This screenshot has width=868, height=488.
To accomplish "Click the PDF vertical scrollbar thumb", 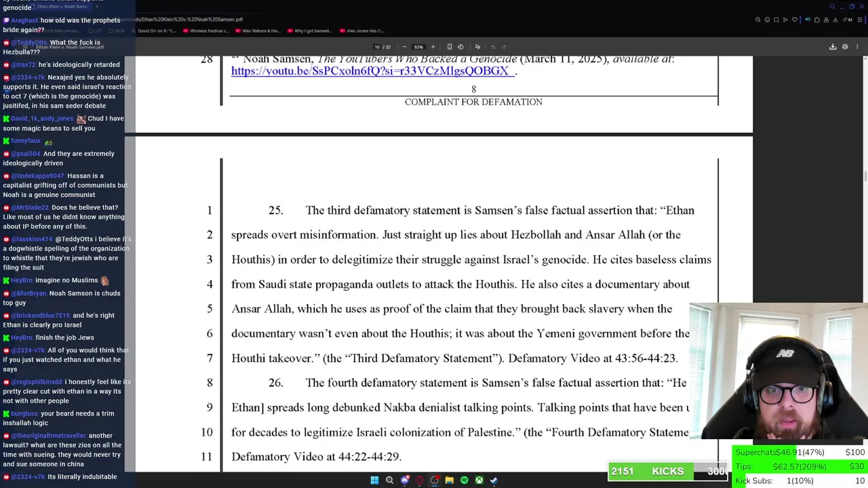I will 865,178.
